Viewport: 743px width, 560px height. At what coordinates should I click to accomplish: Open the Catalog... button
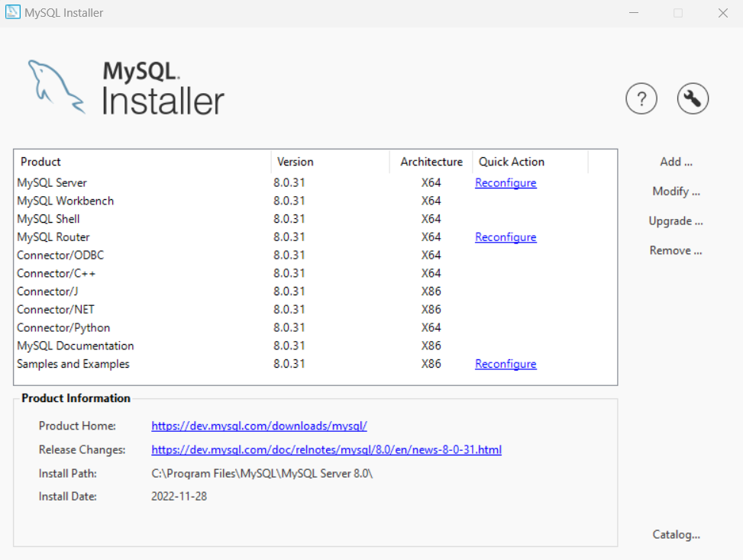click(677, 534)
